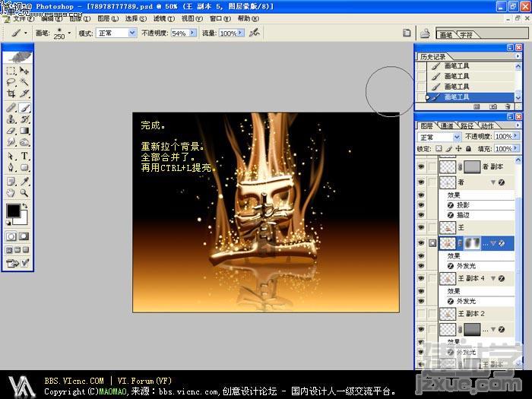The image size is (532, 399).
Task: Hide the 者 layer
Action: [x=421, y=182]
